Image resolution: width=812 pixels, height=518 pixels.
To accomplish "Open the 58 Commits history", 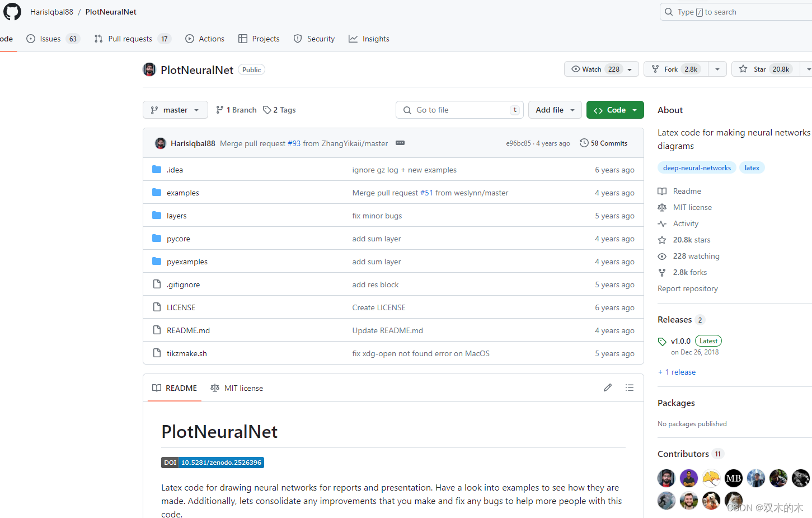I will pos(603,143).
